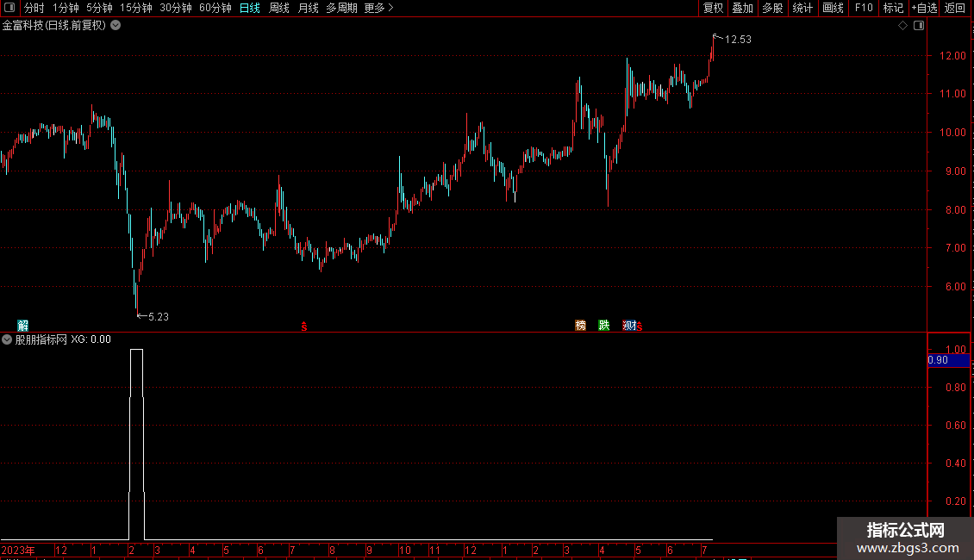Click the 解 marker icon on chart

pyautogui.click(x=23, y=326)
